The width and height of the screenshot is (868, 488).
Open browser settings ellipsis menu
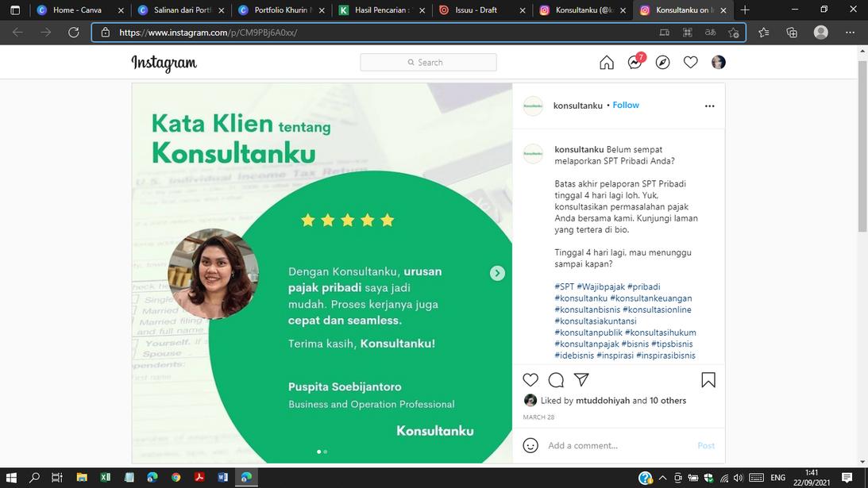[850, 33]
